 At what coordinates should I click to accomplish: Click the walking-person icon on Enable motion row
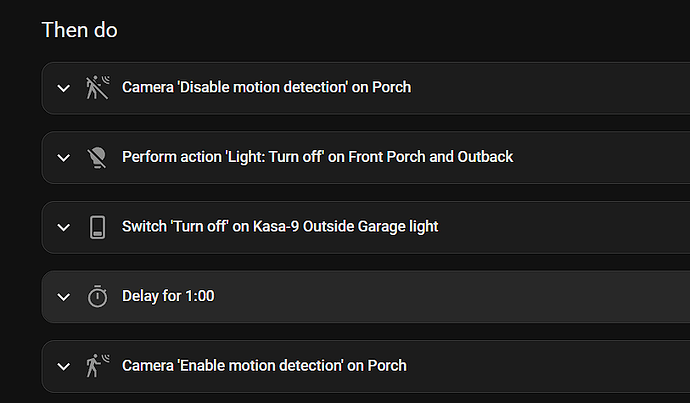(x=98, y=366)
